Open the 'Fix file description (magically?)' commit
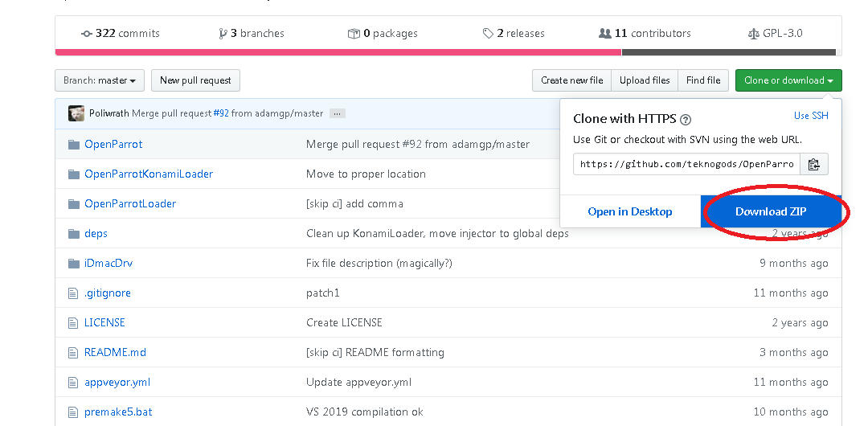Viewport: 868px width, 426px height. pyautogui.click(x=379, y=263)
